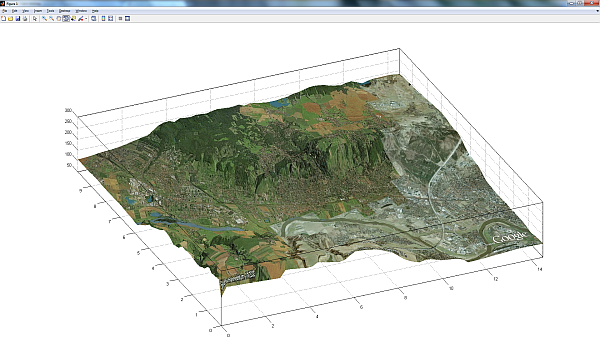Toggle the Zoom Out magnifier tool
The height and width of the screenshot is (363, 600).
coord(52,18)
